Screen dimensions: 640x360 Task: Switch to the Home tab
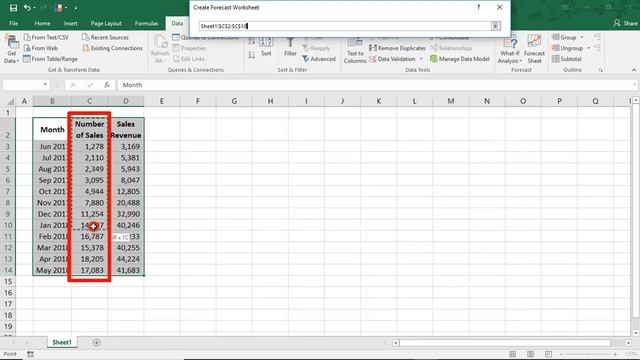coord(42,23)
